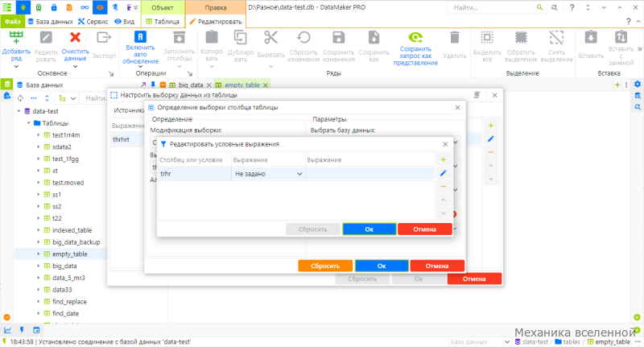The image size is (644, 347).
Task: Expand the test1rr4m table node
Action: click(38, 135)
